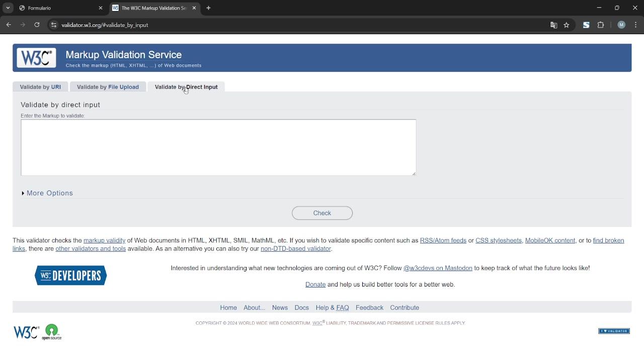This screenshot has width=644, height=362.
Task: Minimize the browser window
Action: (x=599, y=8)
